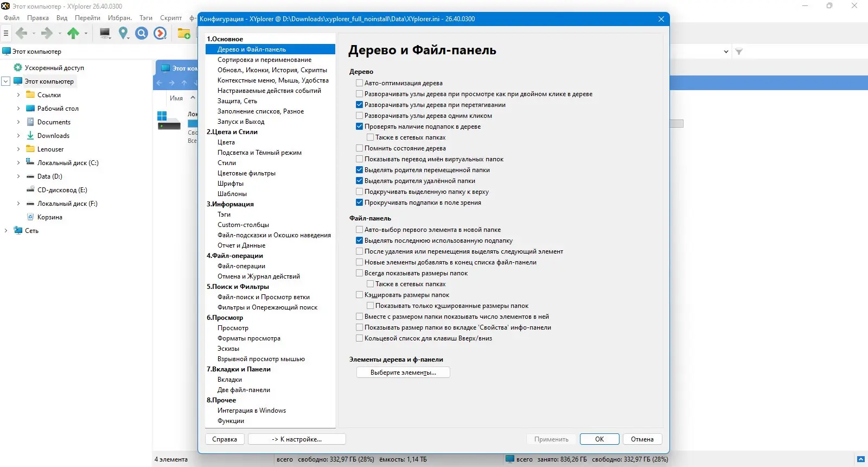The width and height of the screenshot is (868, 467).
Task: Click the Documents folder icon in tree
Action: point(30,122)
